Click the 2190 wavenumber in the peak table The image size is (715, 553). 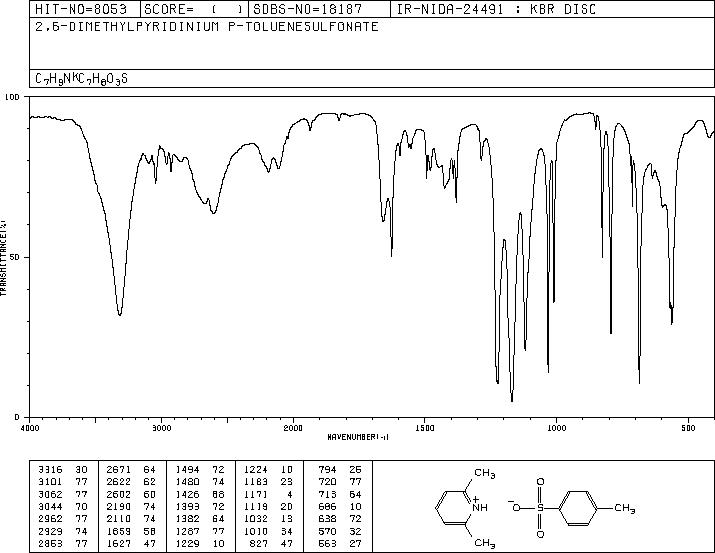[x=119, y=506]
